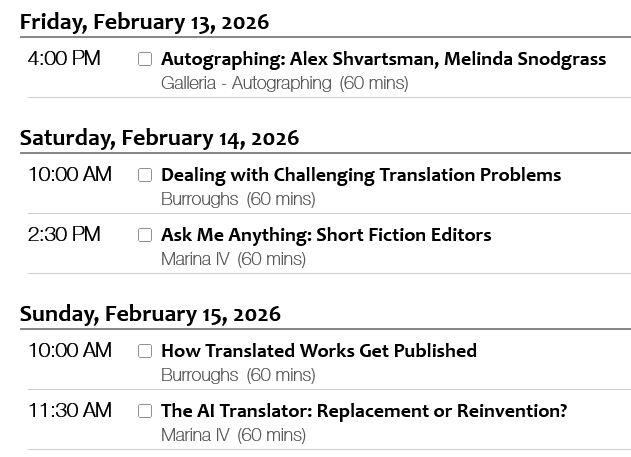Click the 4:00 PM time on Friday
The image size is (631, 457).
tap(64, 59)
